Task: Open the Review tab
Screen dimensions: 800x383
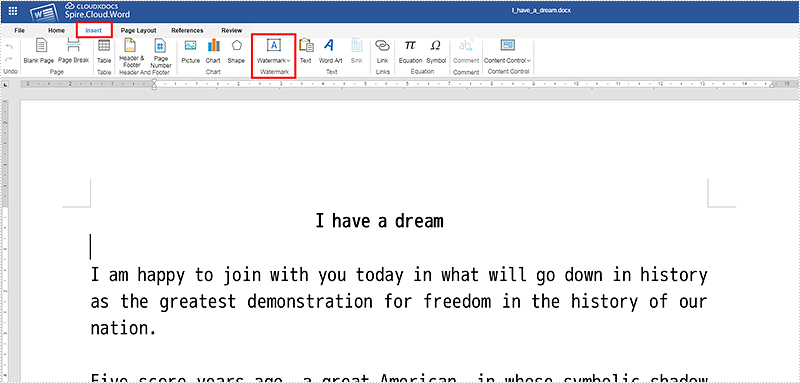Action: 232,30
